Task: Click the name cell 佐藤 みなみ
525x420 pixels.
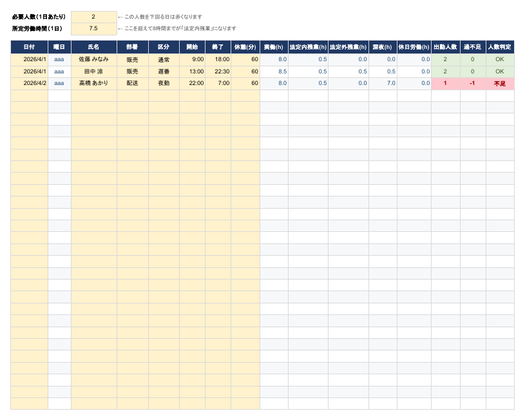Action: [94, 60]
